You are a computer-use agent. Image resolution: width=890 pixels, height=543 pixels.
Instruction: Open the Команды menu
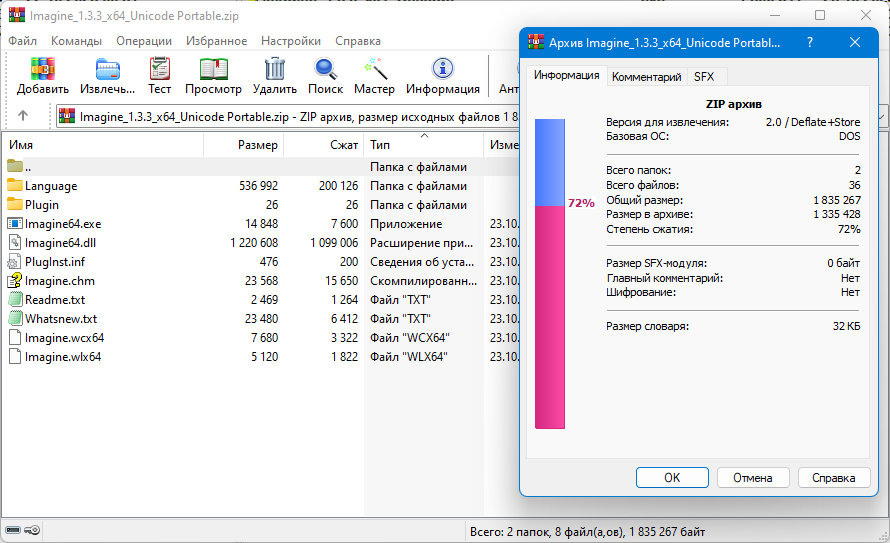coord(76,41)
